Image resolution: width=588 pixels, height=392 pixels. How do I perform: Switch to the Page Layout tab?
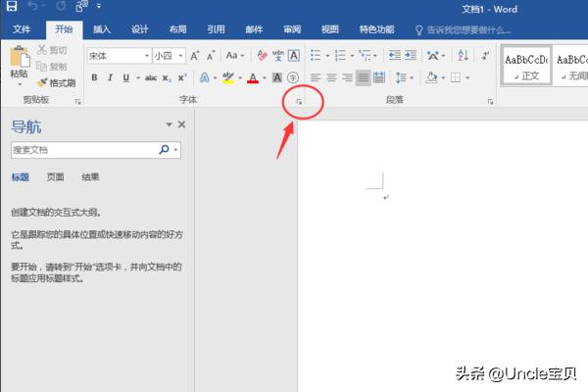(177, 29)
